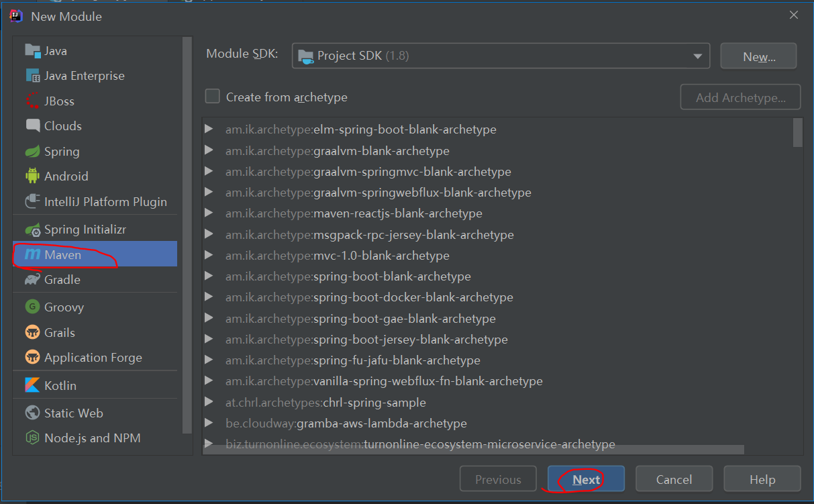Select vanilla-spring-webflux-fn-blank-archetype text

pos(427,381)
